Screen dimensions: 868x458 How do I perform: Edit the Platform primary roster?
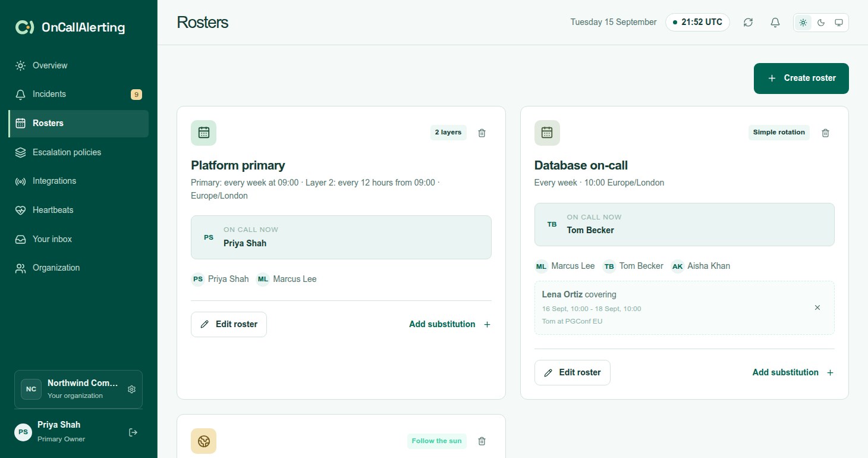point(229,324)
